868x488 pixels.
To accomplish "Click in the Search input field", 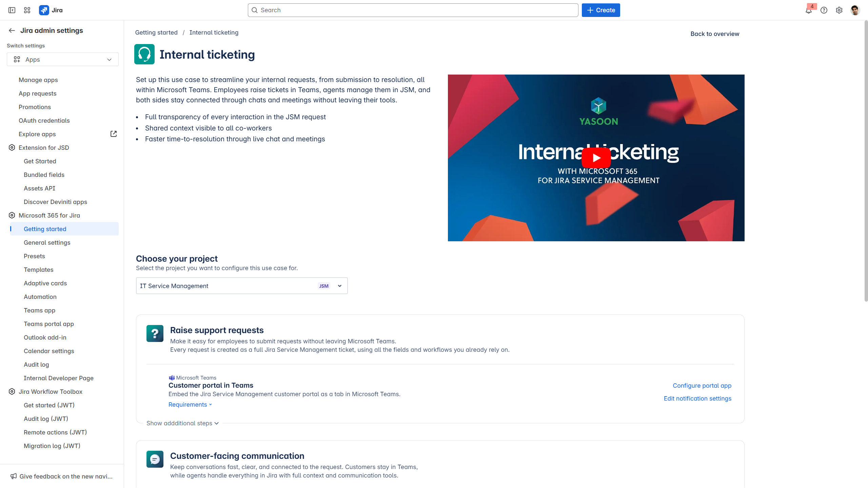I will 413,10.
